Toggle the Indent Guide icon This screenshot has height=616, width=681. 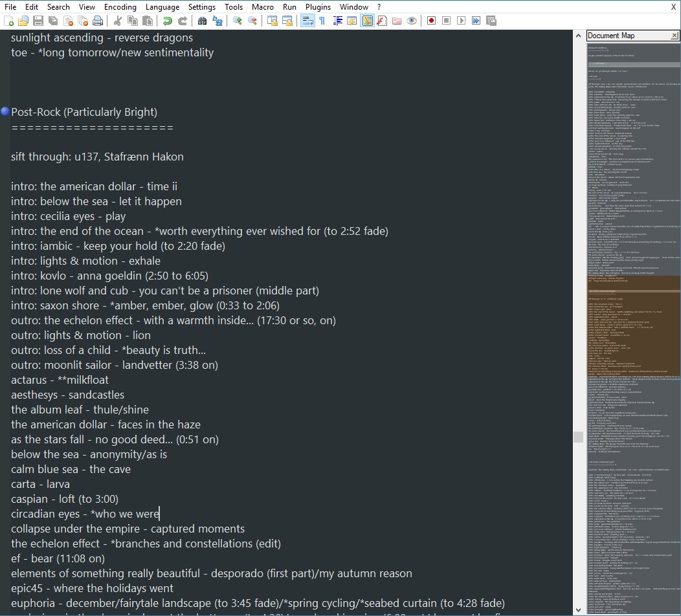point(337,21)
